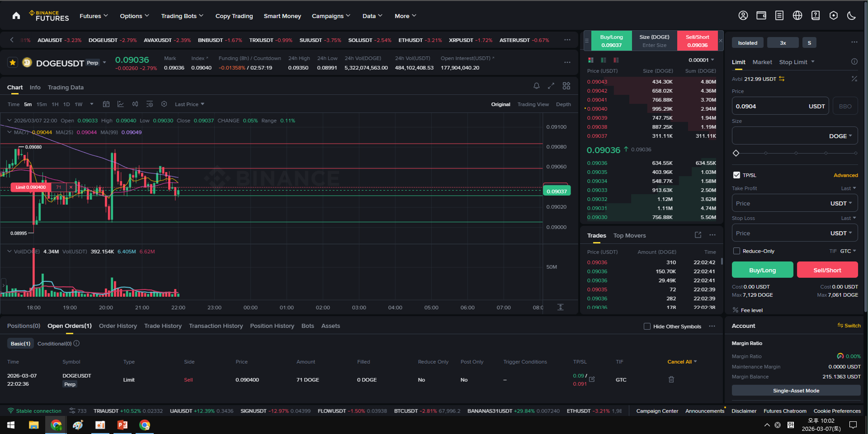This screenshot has width=868, height=434.
Task: Expand the More timeframes arrow
Action: click(x=92, y=104)
